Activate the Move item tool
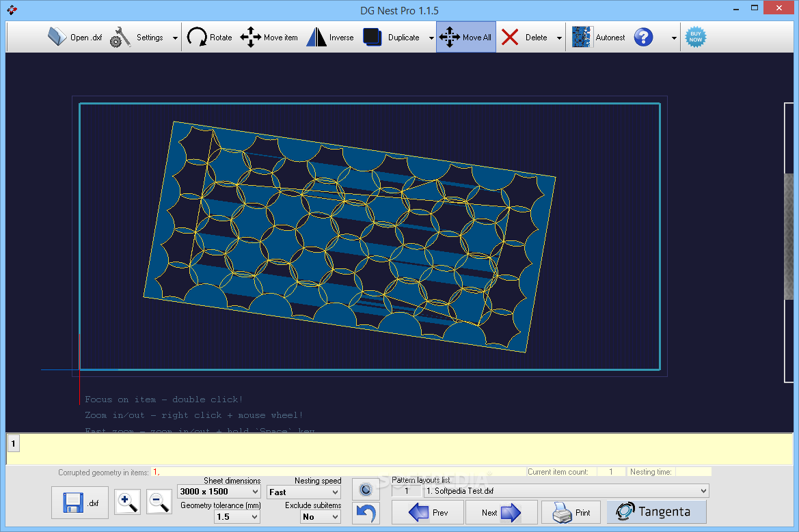The height and width of the screenshot is (532, 799). coord(269,37)
